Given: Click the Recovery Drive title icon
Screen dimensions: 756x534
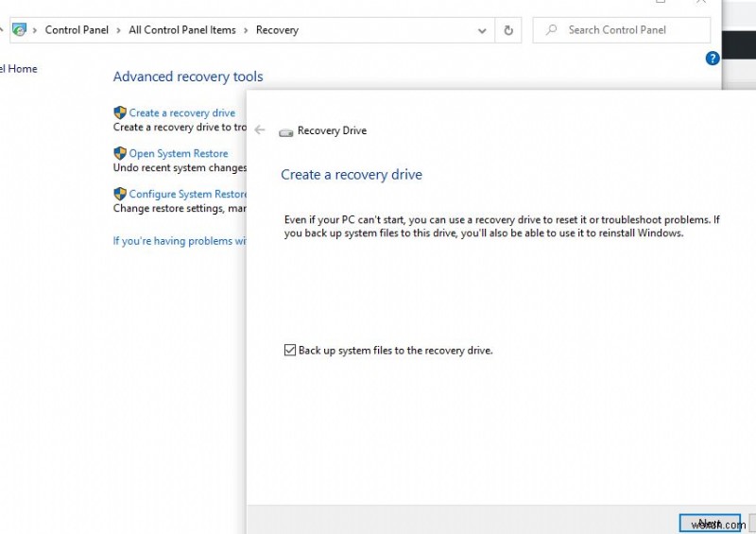Looking at the screenshot, I should (x=285, y=131).
